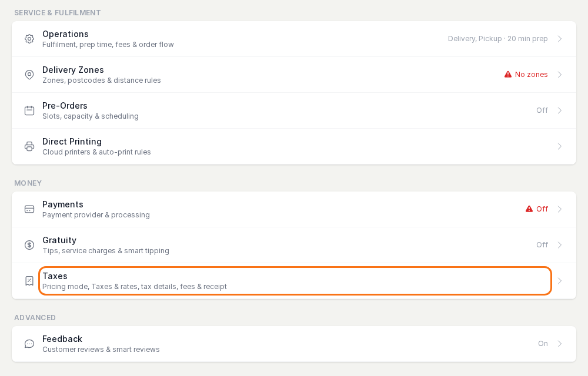The height and width of the screenshot is (376, 588).
Task: Click 'Cloud printers & auto-print rules' description
Action: pyautogui.click(x=96, y=152)
